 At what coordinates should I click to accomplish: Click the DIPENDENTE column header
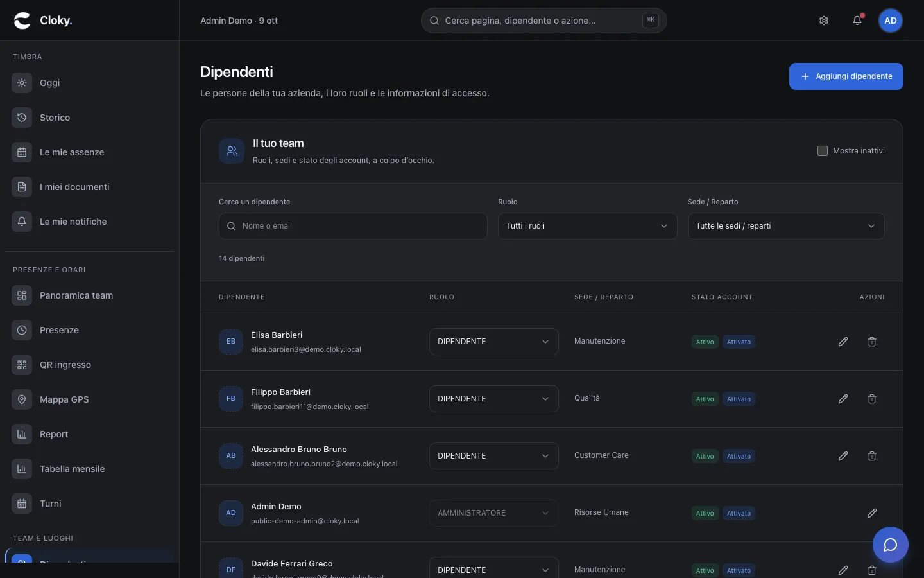pyautogui.click(x=242, y=297)
